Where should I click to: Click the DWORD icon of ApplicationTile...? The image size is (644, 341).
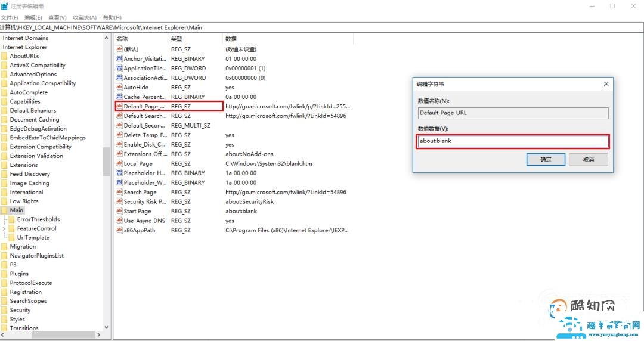[x=119, y=68]
